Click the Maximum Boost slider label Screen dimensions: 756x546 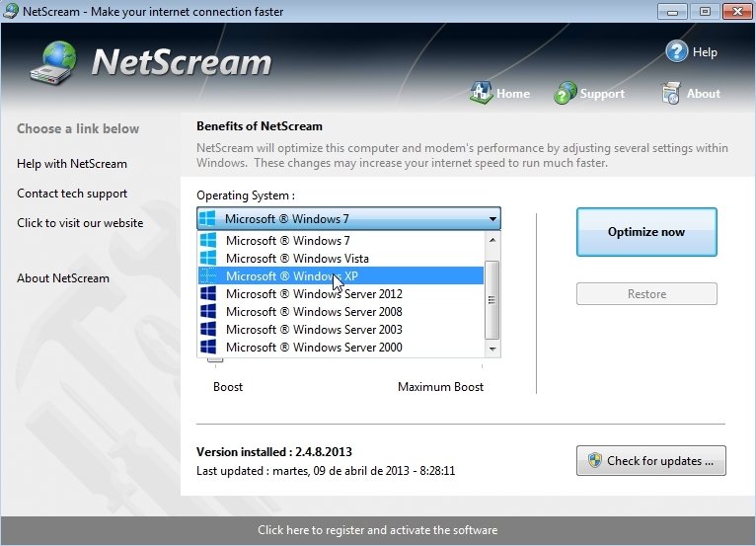440,387
